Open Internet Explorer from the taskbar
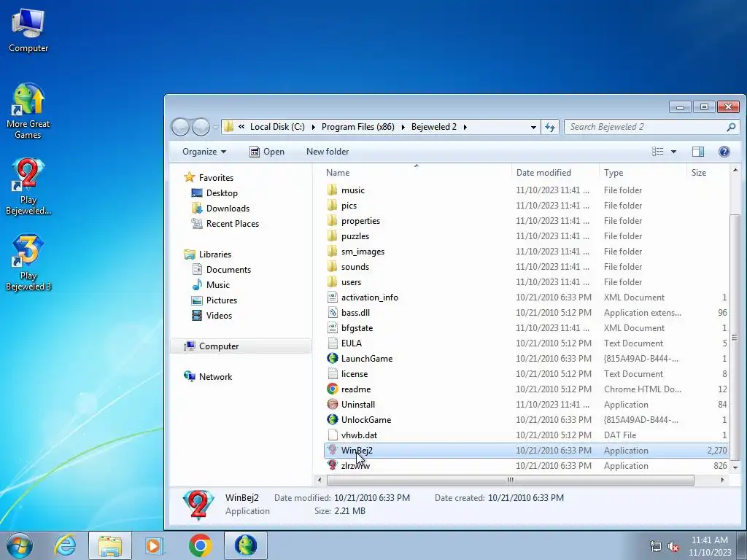The image size is (747, 560). (x=65, y=545)
